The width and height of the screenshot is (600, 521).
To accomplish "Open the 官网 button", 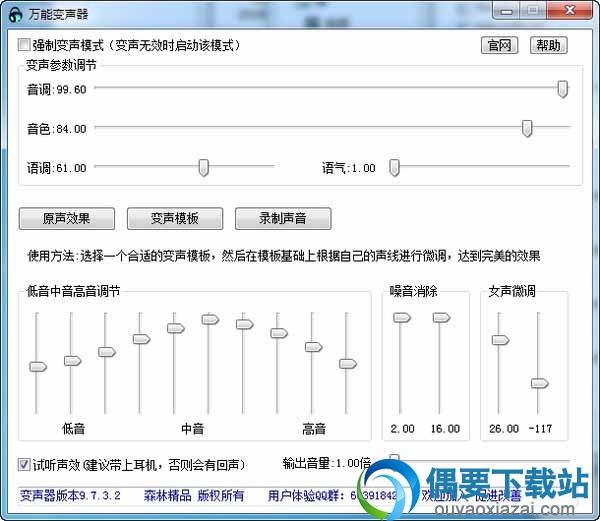I will (x=499, y=46).
